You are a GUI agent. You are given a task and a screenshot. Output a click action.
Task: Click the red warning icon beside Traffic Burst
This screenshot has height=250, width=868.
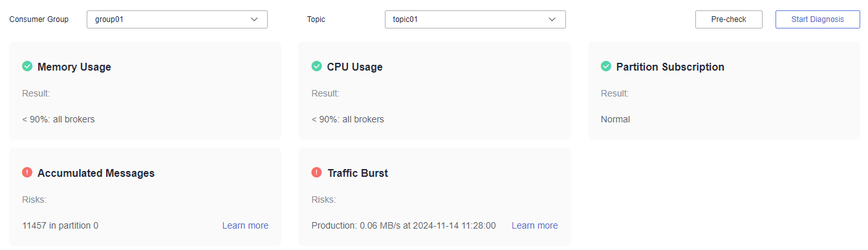[316, 172]
